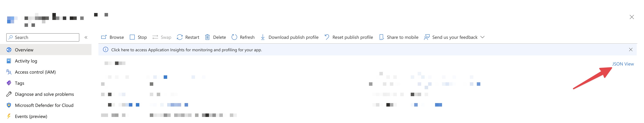The height and width of the screenshot is (123, 644).
Task: Refresh the overview page
Action: pos(243,37)
